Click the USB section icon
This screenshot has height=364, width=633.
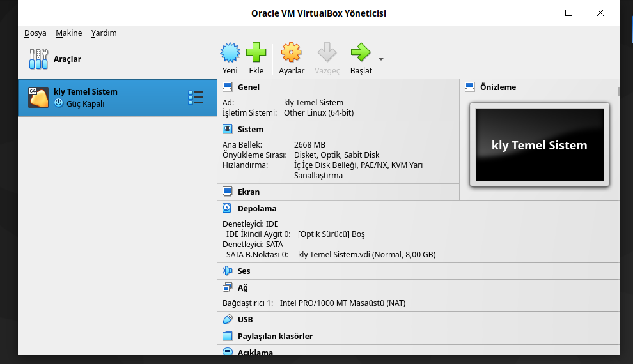point(227,319)
